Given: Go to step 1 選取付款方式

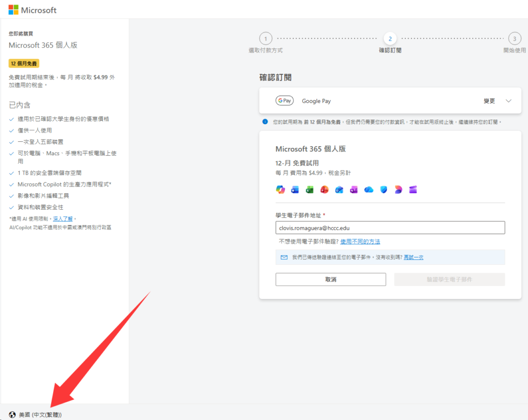Looking at the screenshot, I should 266,39.
